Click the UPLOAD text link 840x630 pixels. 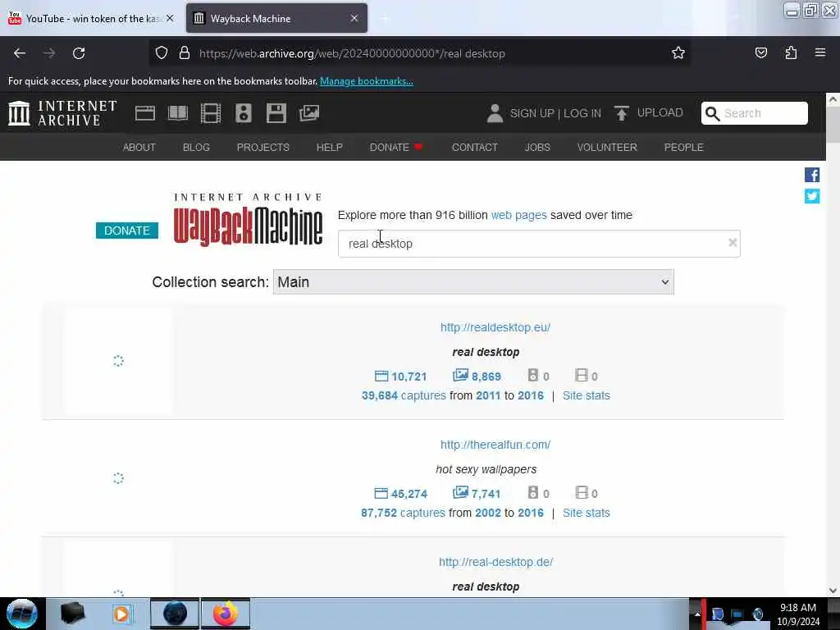click(660, 112)
